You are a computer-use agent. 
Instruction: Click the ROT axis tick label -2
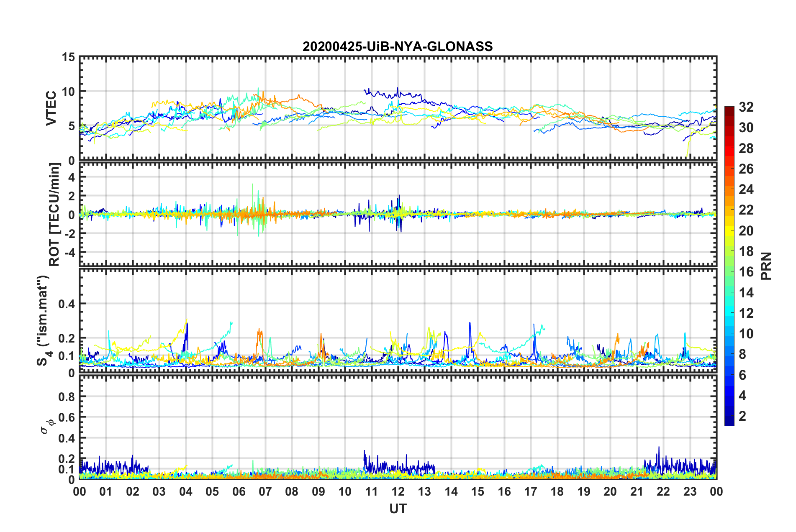coord(69,234)
